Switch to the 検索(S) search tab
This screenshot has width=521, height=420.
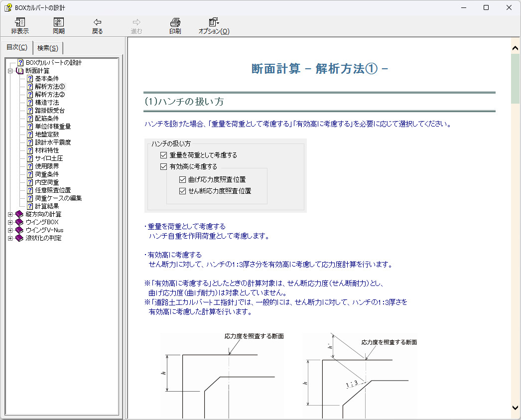point(48,48)
